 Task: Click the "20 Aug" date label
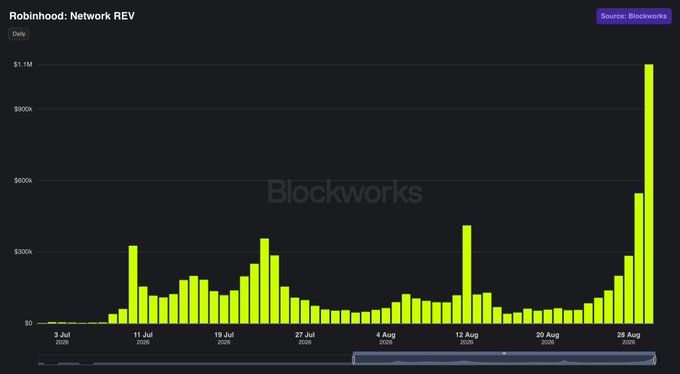click(x=547, y=335)
